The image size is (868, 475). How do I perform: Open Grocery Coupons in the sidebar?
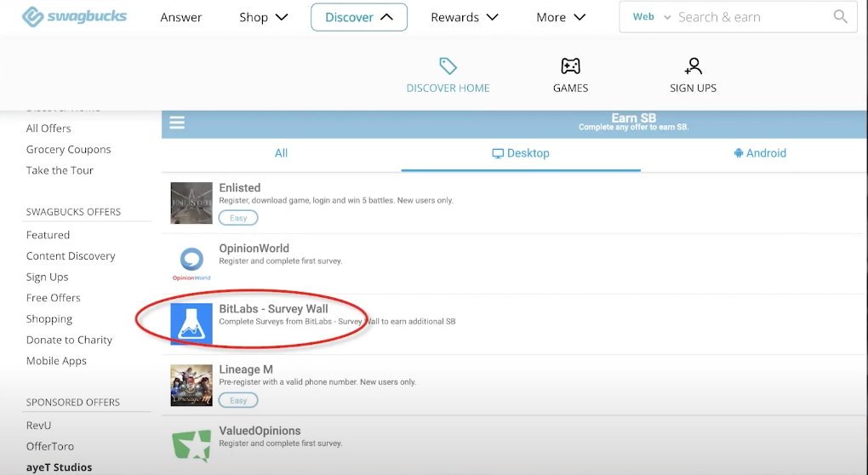(69, 150)
